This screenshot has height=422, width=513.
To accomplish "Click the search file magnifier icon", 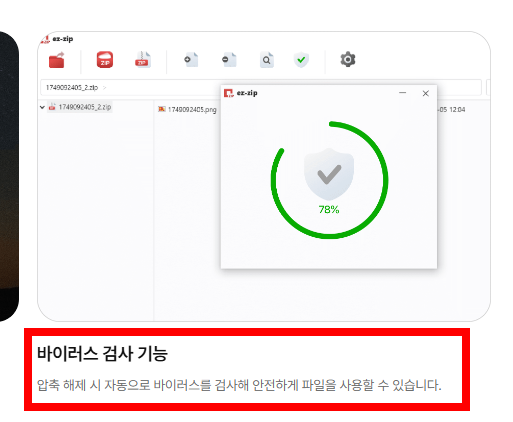I will pos(267,60).
